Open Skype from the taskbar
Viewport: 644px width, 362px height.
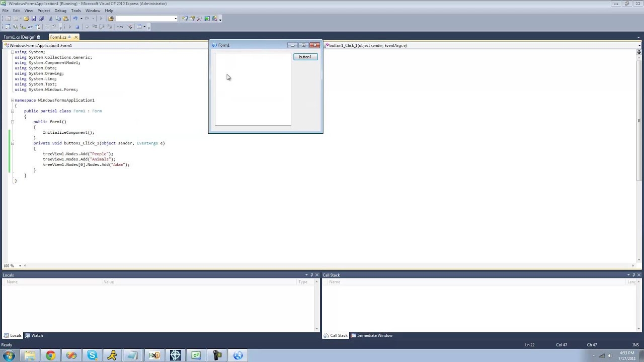tap(92, 355)
